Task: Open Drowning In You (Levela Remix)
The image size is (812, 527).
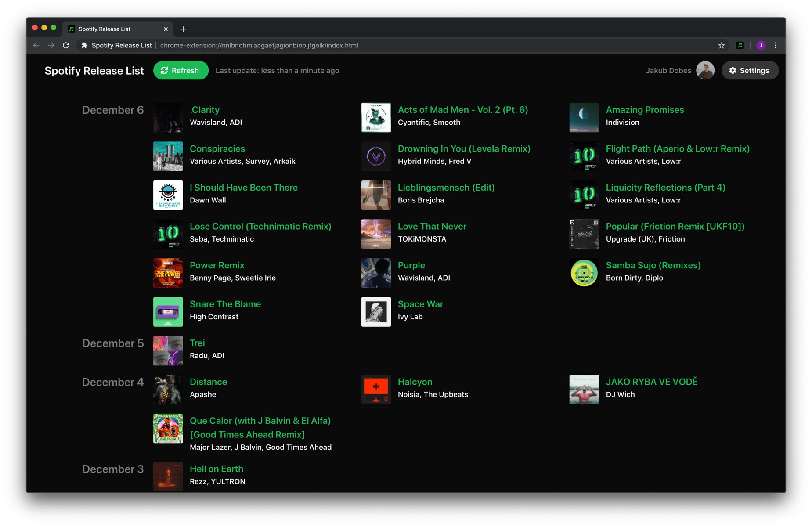Action: click(464, 148)
